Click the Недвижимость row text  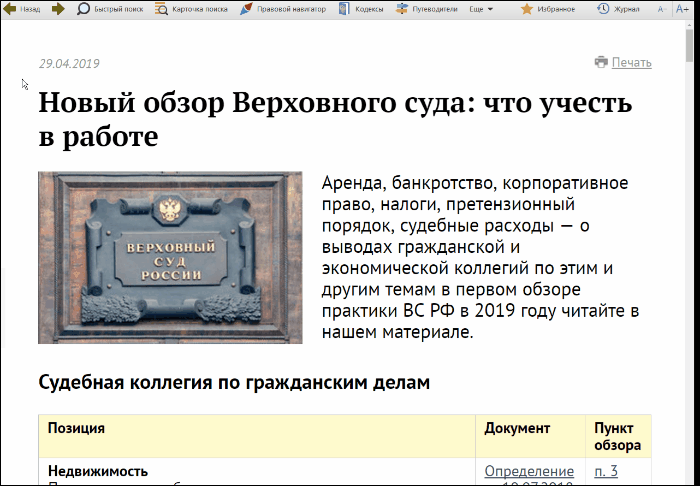click(x=98, y=471)
